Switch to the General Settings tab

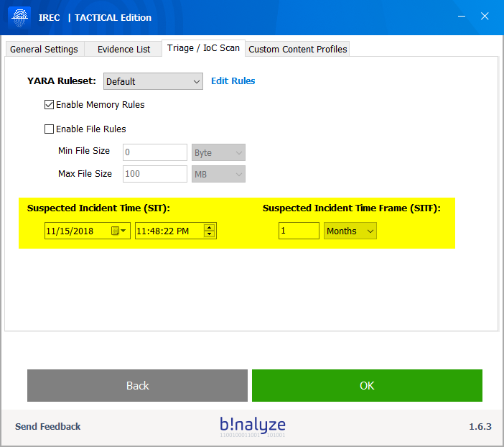click(44, 49)
